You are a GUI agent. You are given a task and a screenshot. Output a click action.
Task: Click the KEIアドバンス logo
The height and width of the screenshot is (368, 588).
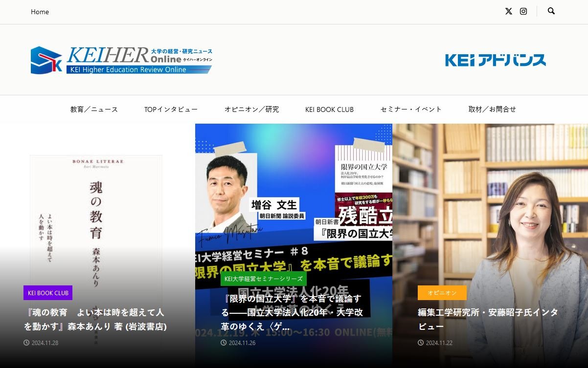[x=496, y=60]
